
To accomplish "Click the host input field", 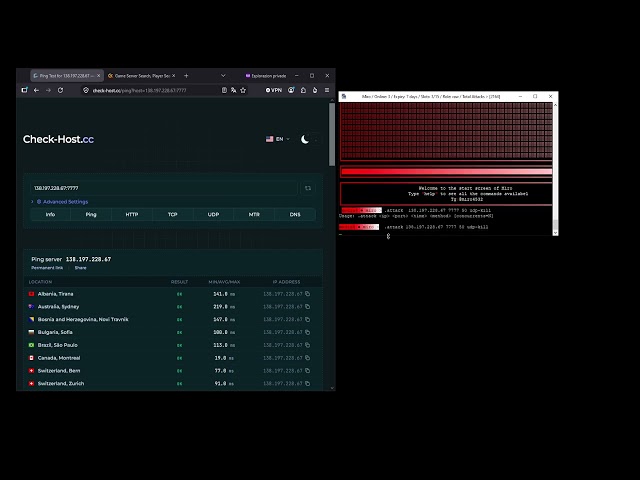I will point(164,188).
